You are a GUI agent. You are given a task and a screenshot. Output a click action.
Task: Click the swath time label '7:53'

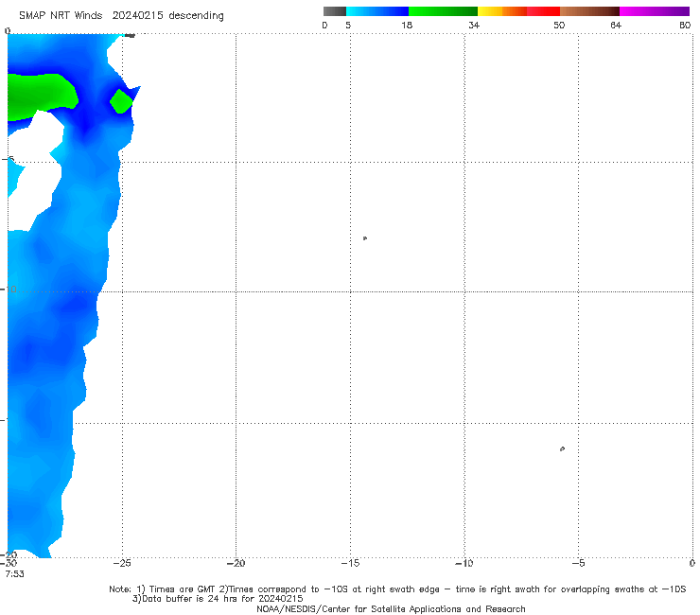15,574
